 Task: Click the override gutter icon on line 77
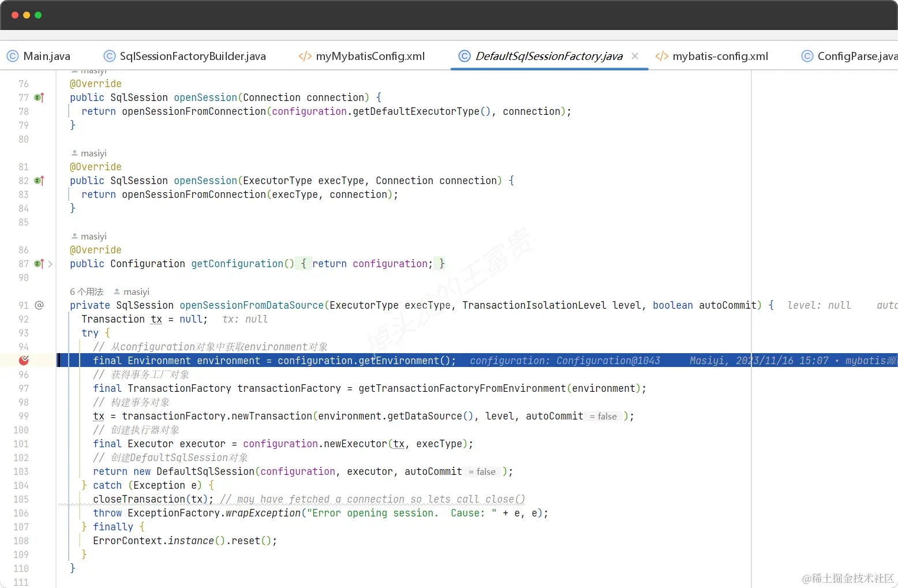coord(39,98)
